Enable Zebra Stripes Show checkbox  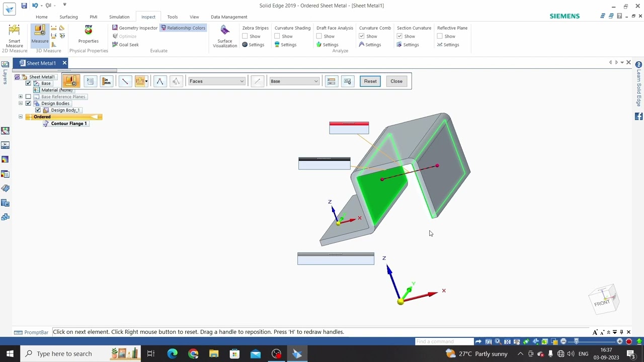click(x=245, y=36)
